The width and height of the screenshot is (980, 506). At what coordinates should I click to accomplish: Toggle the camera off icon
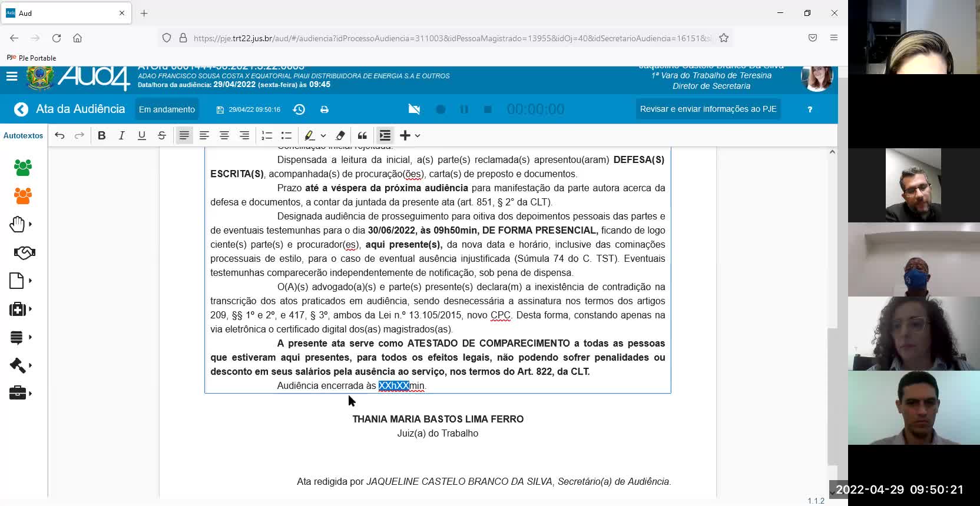coord(415,109)
